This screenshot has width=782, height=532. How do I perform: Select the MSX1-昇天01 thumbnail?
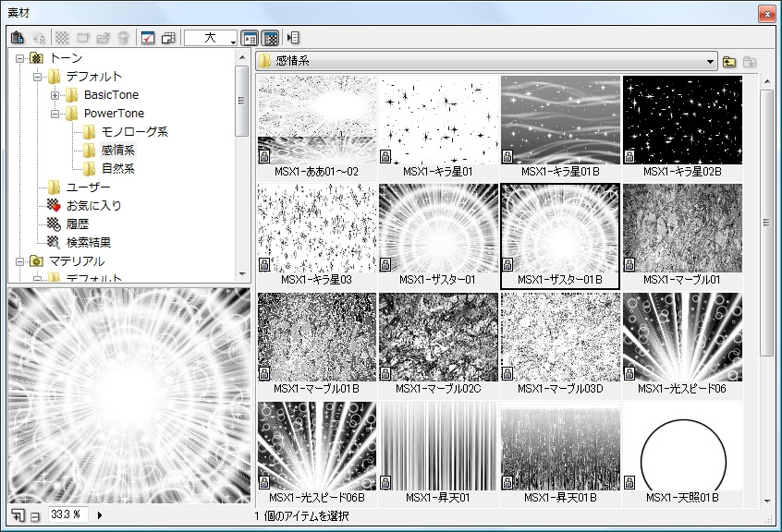click(438, 453)
